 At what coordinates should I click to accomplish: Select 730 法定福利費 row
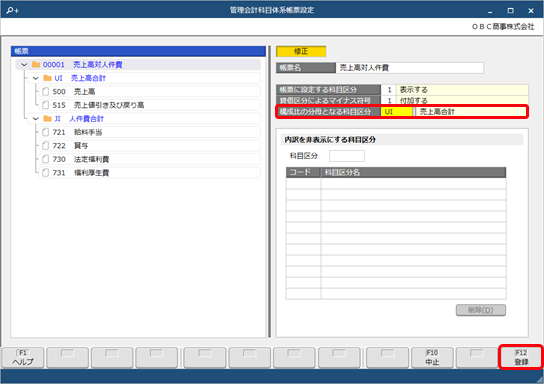149,159
